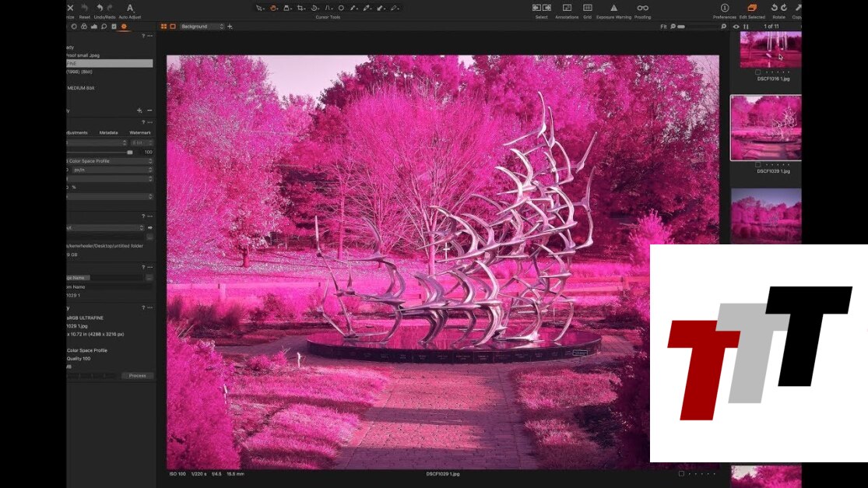Select the Crop cursor tool
868x488 pixels.
click(302, 8)
